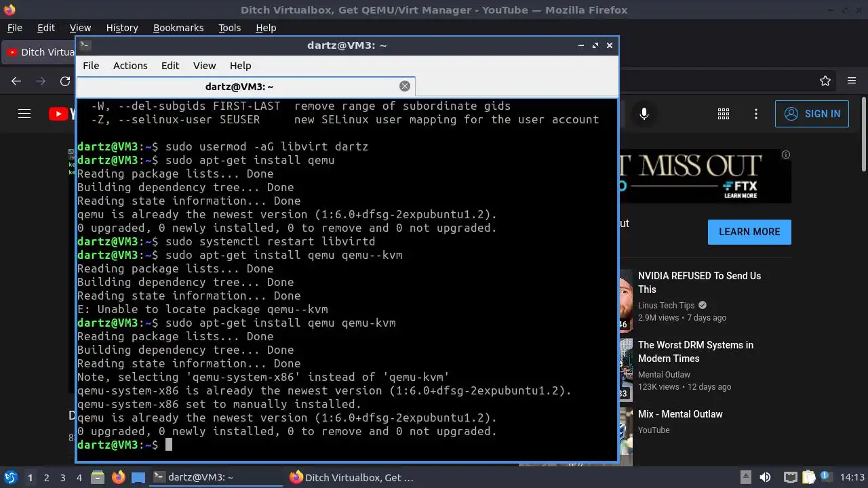Open Firefox's Bookmarks menu
This screenshot has width=868, height=488.
(x=178, y=28)
